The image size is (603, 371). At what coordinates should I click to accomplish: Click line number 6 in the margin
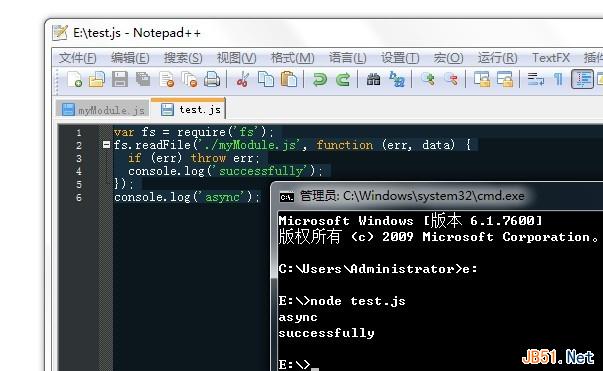pos(79,198)
